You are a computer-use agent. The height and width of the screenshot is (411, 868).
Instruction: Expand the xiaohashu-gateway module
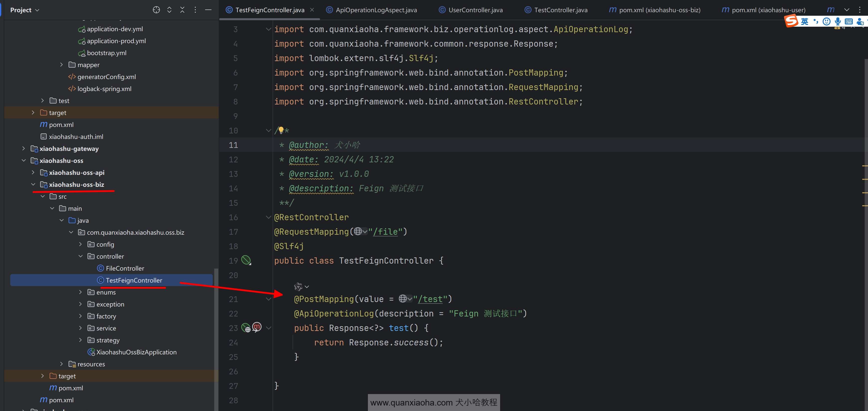[23, 149]
